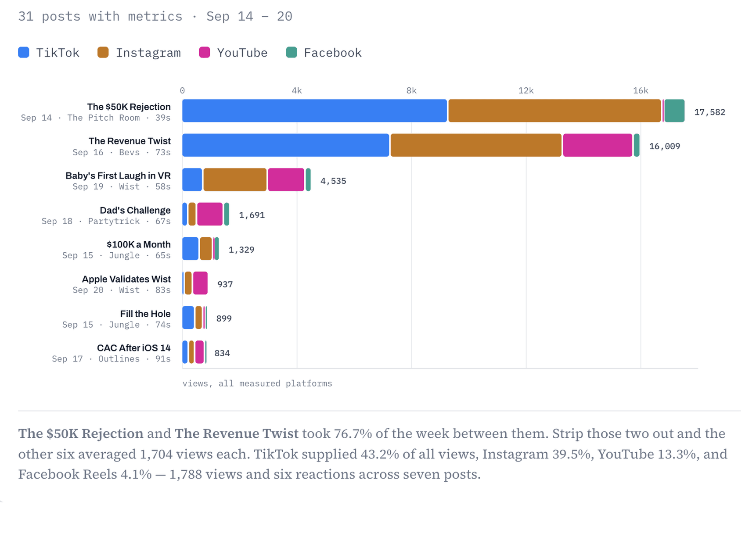The height and width of the screenshot is (544, 756).
Task: Open The Revenue Twist post title
Action: coord(130,141)
